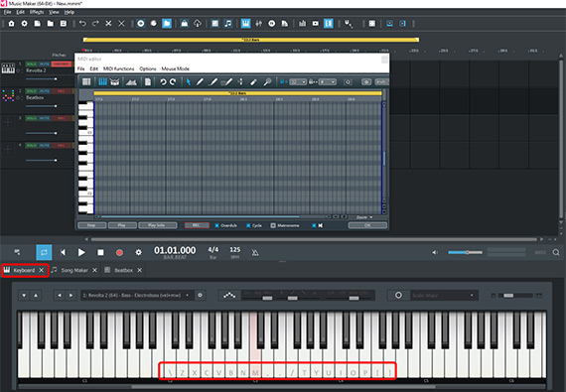Click the scissors cut icon in toolbar
The width and height of the screenshot is (566, 392).
(108, 24)
